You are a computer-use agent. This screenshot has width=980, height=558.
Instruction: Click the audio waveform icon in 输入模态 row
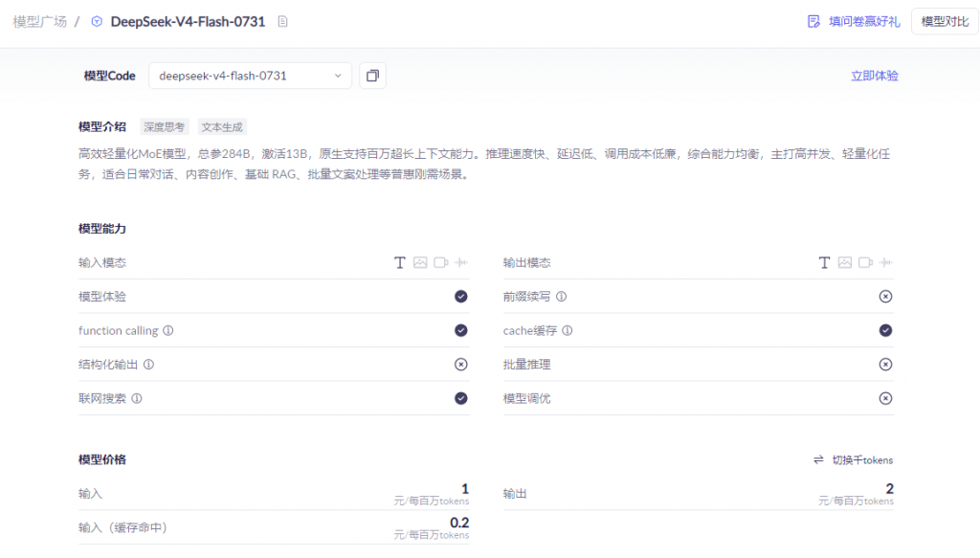point(461,262)
